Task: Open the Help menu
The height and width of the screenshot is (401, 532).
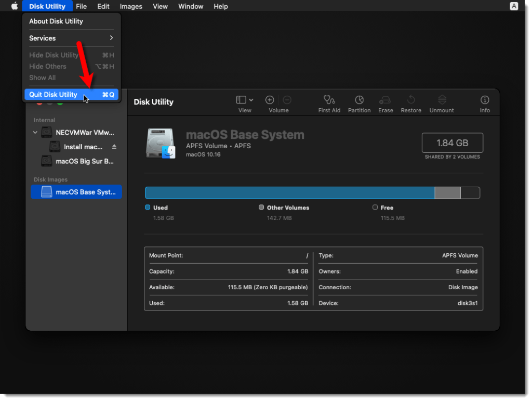Action: (x=220, y=6)
